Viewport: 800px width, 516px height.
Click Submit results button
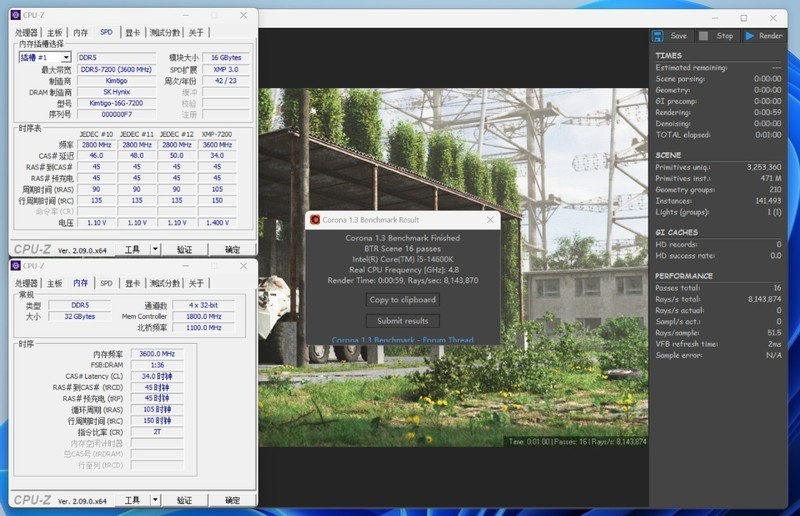click(x=402, y=321)
